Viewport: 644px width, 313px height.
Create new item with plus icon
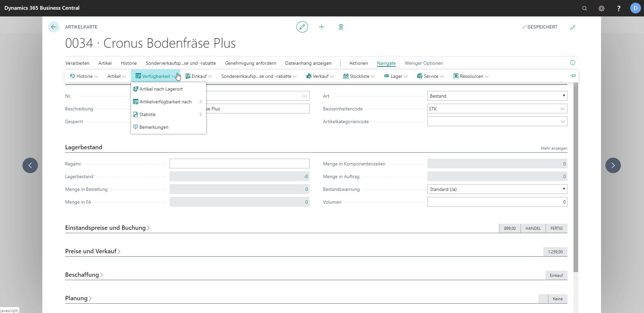click(322, 27)
